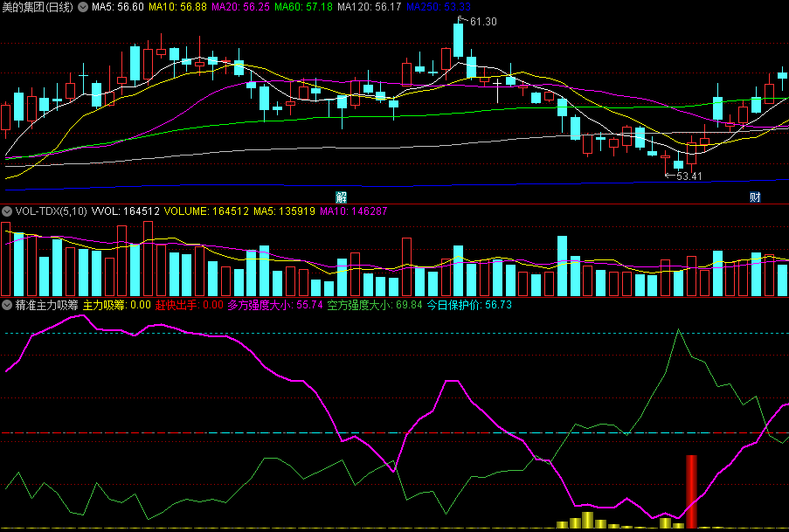
Task: Click the MA5: 56.60 label
Action: pos(118,7)
